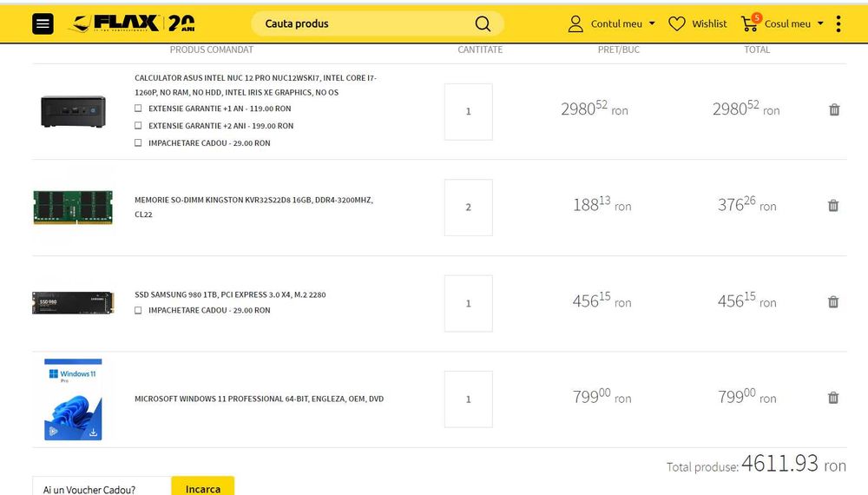Tick Impachetare Cadou for ASUS NUC
The height and width of the screenshot is (495, 868).
tap(138, 142)
